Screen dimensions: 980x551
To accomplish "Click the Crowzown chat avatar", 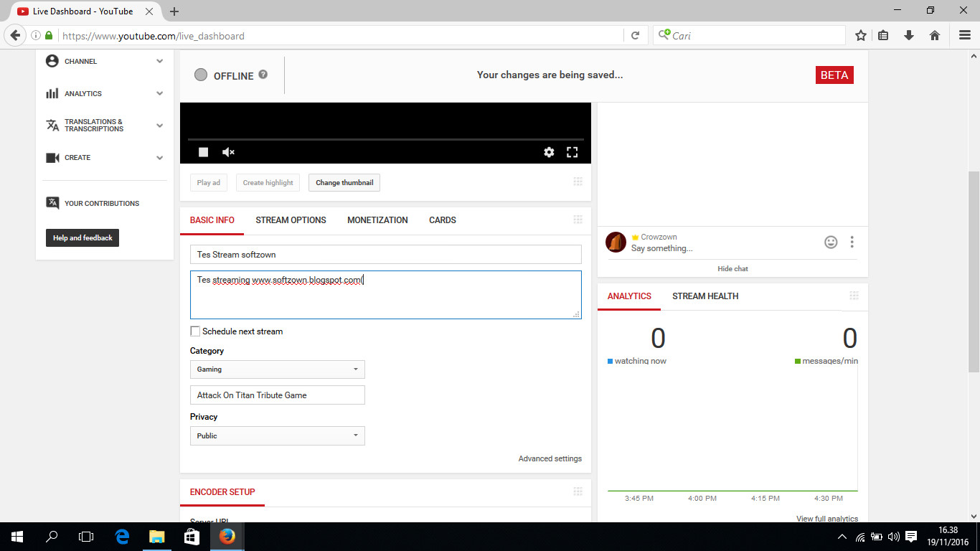I will (616, 242).
